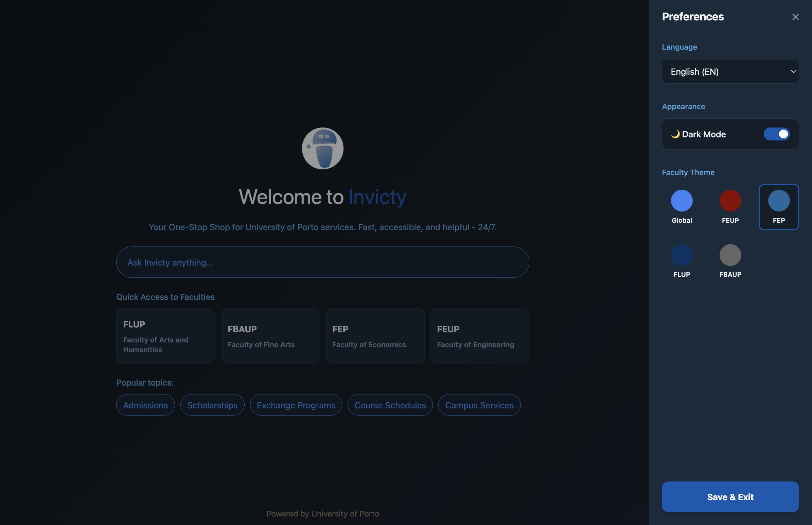Click the 'Your One-Stop Shop' tagline text
Image resolution: width=812 pixels, height=525 pixels.
click(x=322, y=227)
